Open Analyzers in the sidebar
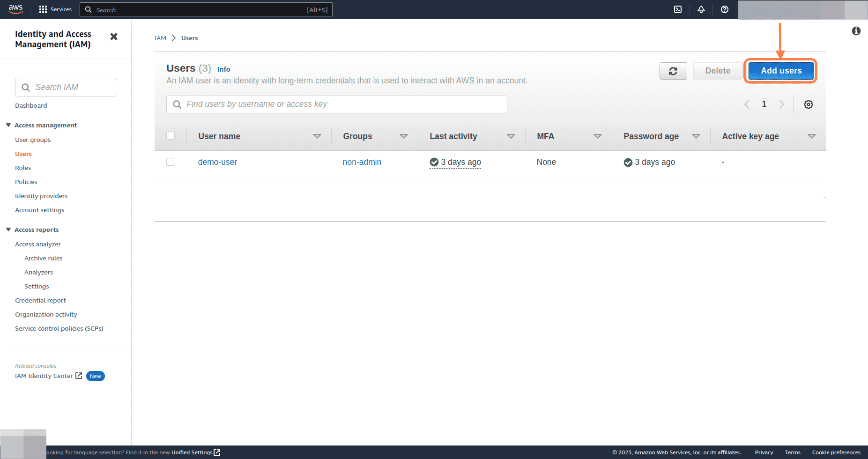The height and width of the screenshot is (459, 868). (38, 272)
